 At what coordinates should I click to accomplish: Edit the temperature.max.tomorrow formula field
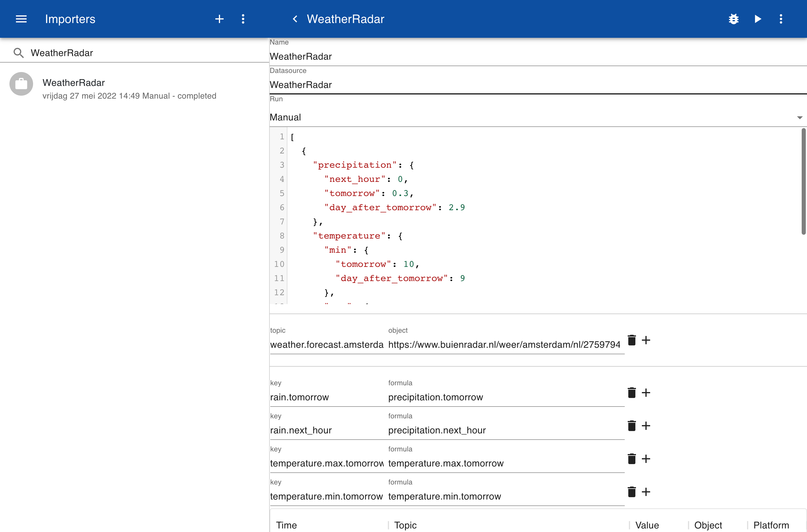(x=506, y=463)
